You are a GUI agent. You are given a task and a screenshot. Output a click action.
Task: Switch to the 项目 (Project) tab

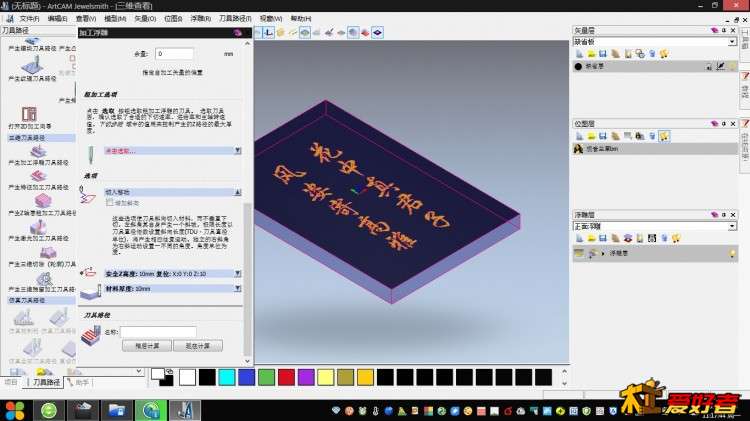click(x=11, y=382)
